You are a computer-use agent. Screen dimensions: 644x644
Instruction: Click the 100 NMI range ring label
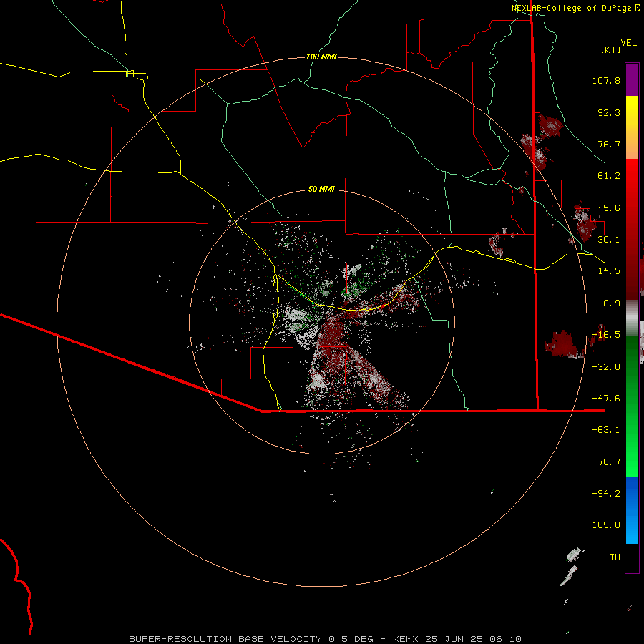click(x=321, y=57)
